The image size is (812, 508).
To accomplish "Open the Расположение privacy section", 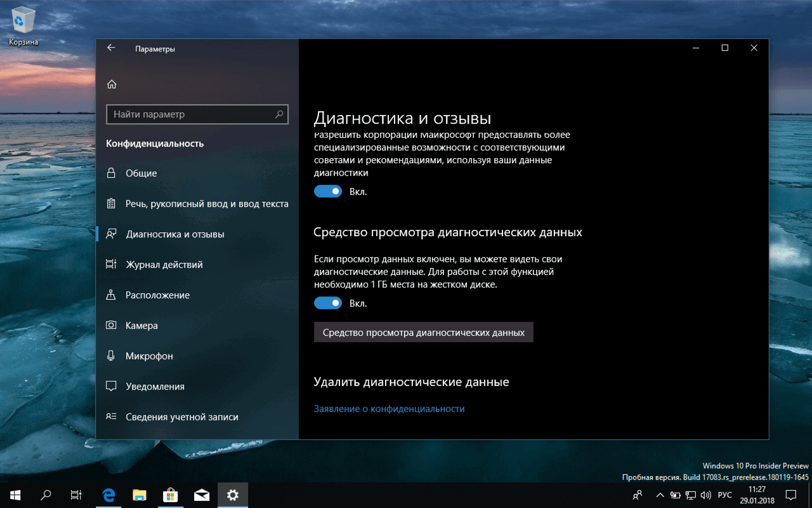I will tap(197, 295).
